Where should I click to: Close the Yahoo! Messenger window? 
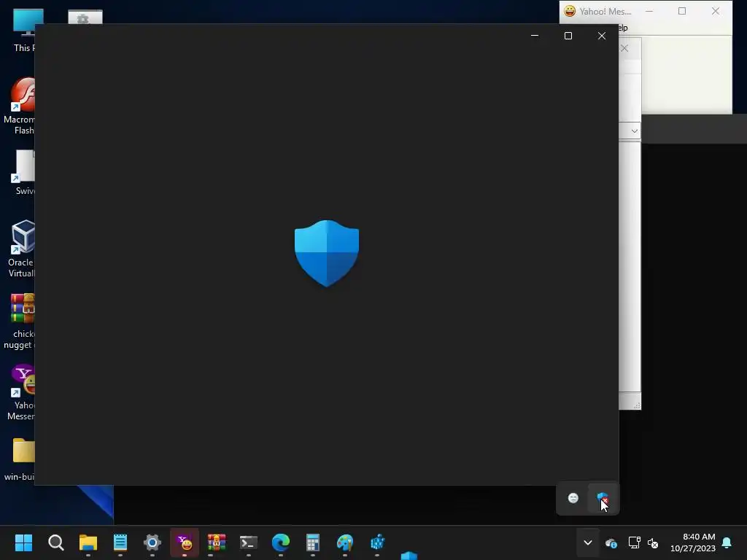click(716, 11)
